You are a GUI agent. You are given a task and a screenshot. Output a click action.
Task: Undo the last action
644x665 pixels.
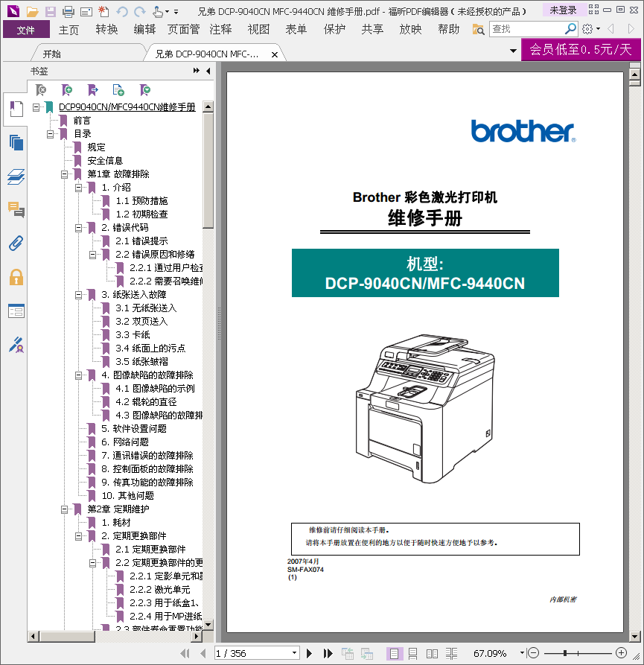[122, 11]
